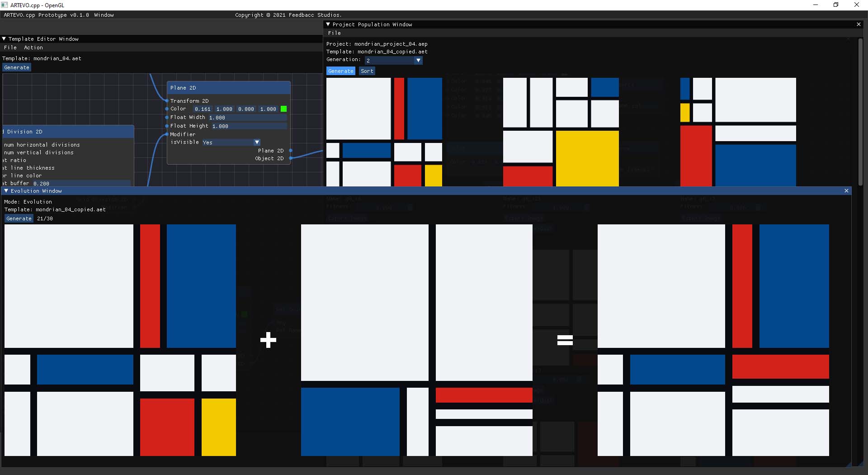
Task: Click Generate button in Evolution Window
Action: (19, 218)
